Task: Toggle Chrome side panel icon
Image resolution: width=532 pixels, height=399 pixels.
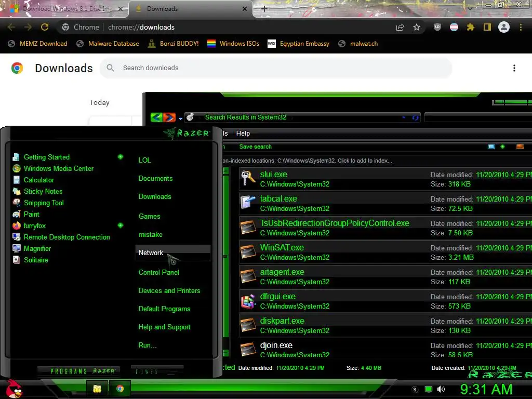Action: (487, 27)
